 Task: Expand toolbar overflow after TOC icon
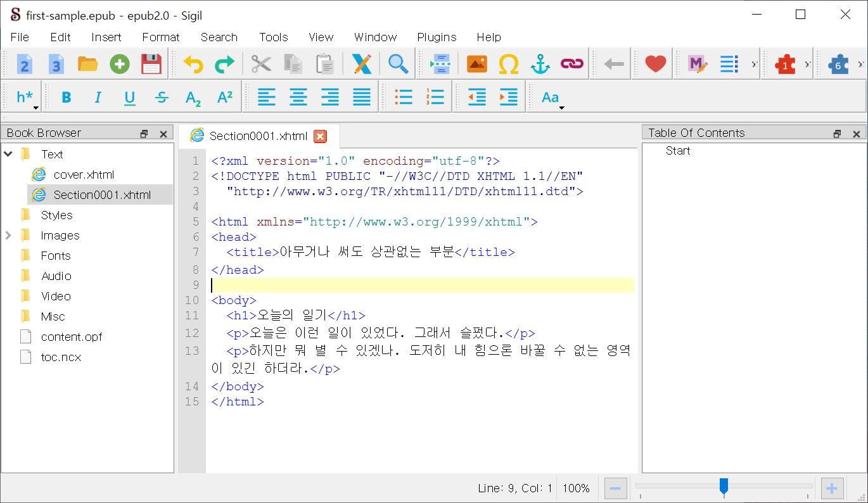pyautogui.click(x=754, y=64)
